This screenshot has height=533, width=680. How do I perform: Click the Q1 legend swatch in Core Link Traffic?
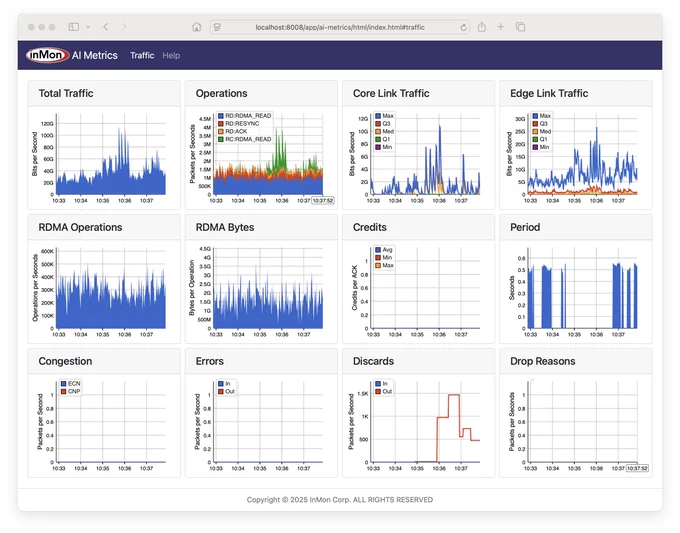tap(378, 139)
